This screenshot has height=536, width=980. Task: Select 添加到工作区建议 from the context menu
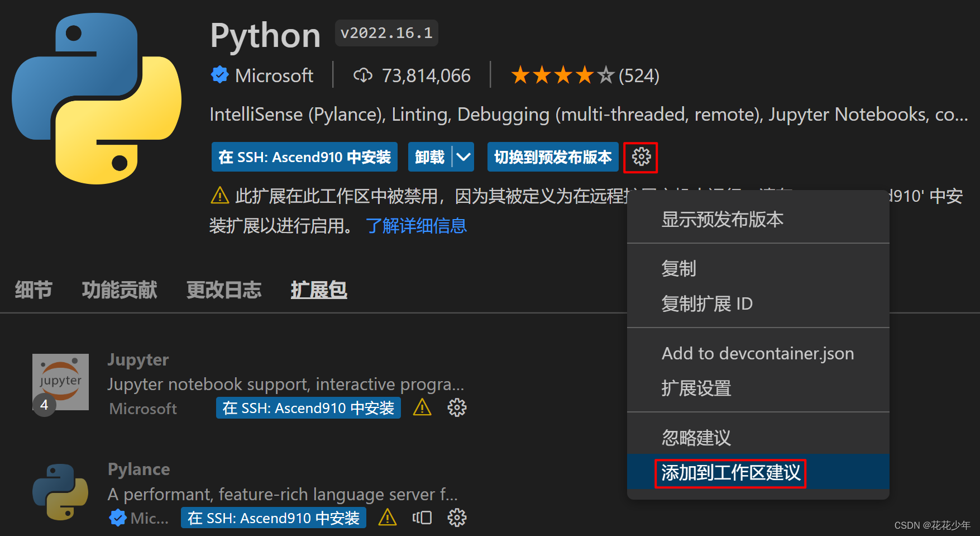pyautogui.click(x=730, y=473)
